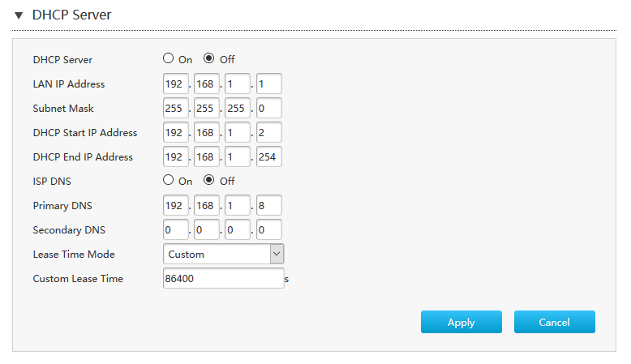Click third octet of DHCP Start IP
Viewport: 631px width, 364px height.
click(x=238, y=132)
